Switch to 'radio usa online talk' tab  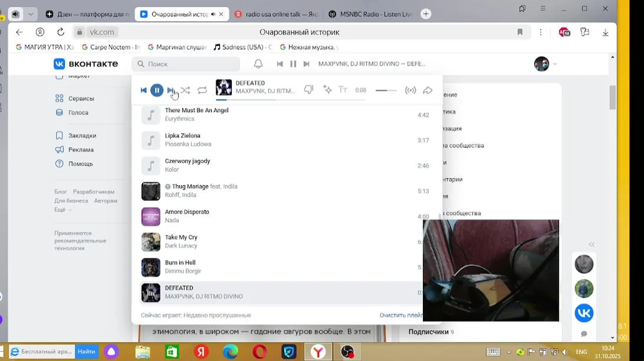pos(276,14)
